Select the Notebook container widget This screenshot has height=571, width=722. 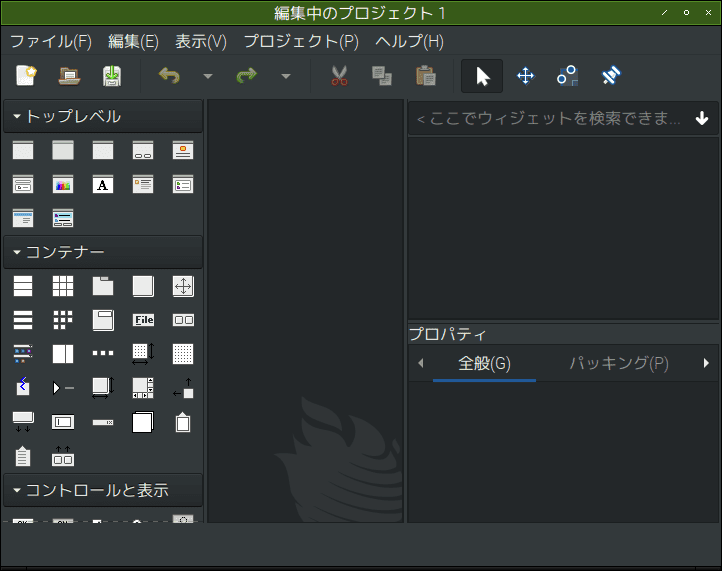103,286
